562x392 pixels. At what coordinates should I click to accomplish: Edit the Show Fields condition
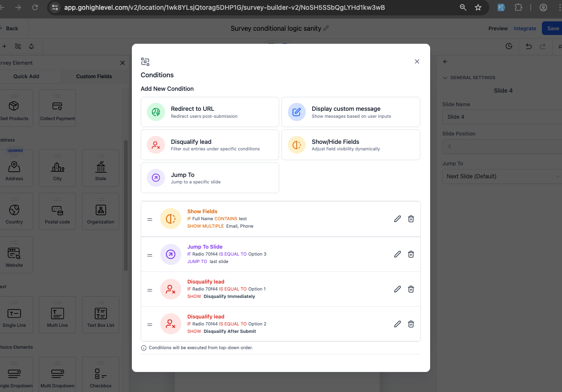point(397,218)
